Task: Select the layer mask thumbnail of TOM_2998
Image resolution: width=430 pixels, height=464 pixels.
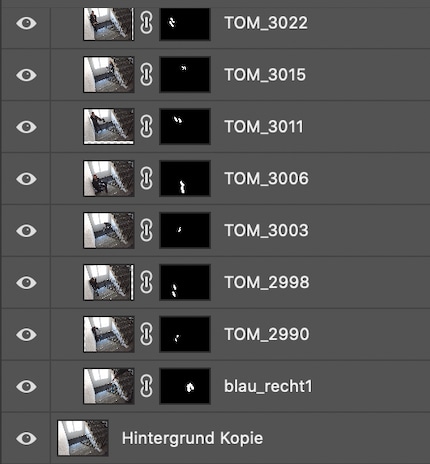Action: point(185,282)
